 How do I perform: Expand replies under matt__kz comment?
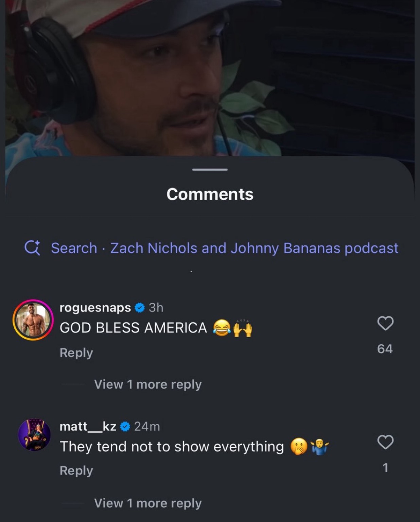tap(148, 503)
